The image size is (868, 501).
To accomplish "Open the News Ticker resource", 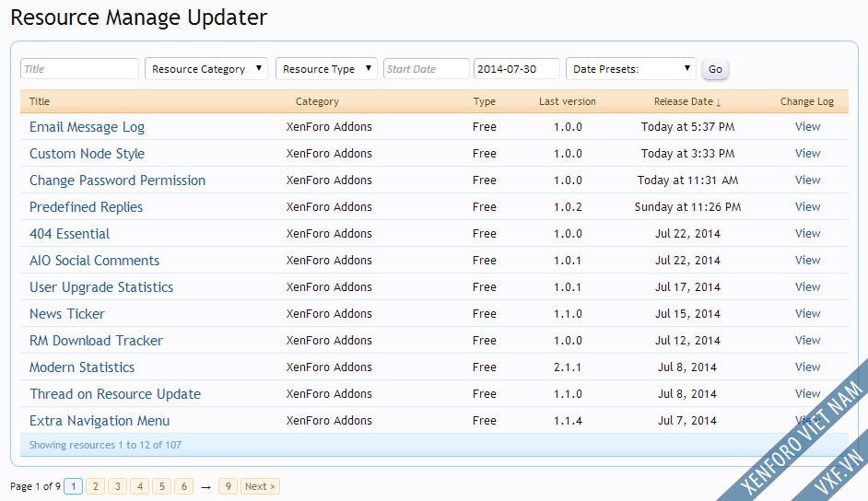I will click(x=67, y=313).
